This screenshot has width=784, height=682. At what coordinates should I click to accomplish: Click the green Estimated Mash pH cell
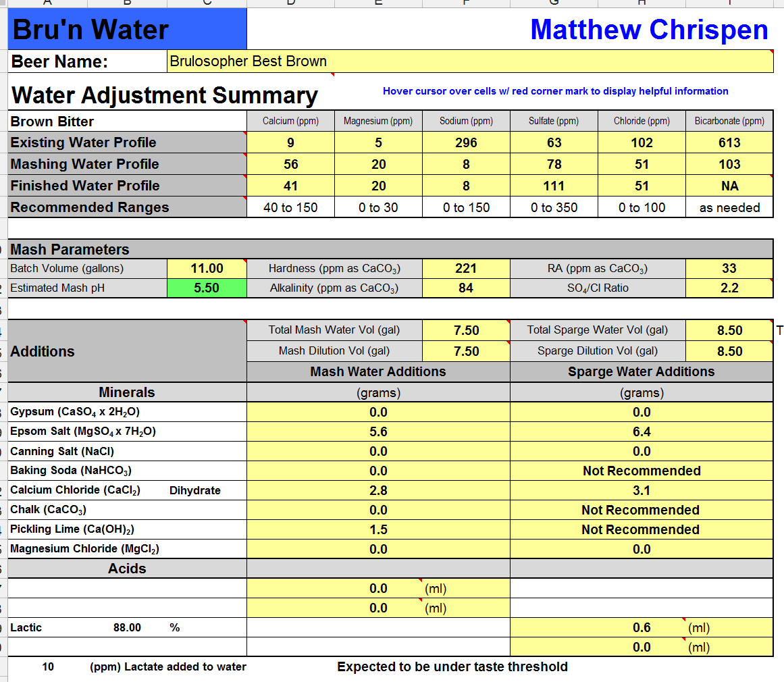point(207,288)
